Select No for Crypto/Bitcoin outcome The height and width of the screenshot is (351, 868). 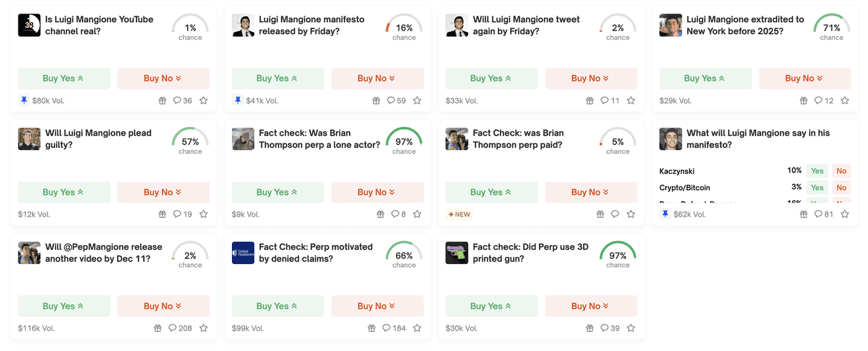point(841,187)
